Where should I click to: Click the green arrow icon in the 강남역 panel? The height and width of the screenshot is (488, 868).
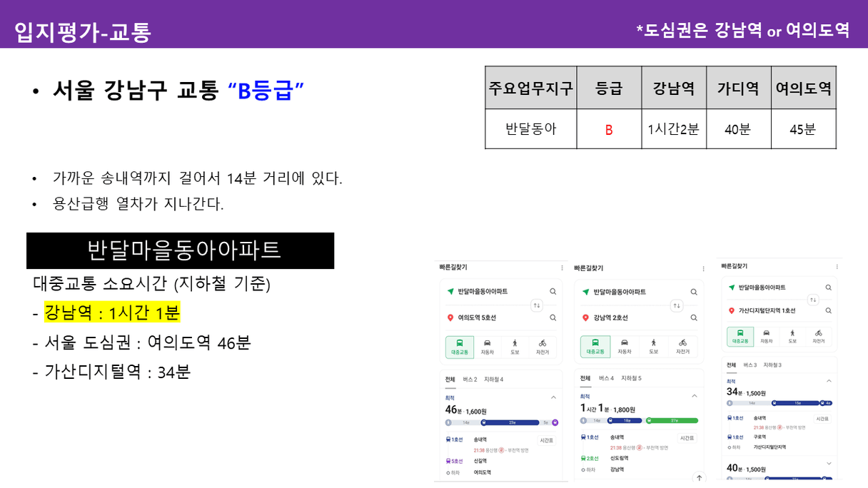click(x=587, y=292)
